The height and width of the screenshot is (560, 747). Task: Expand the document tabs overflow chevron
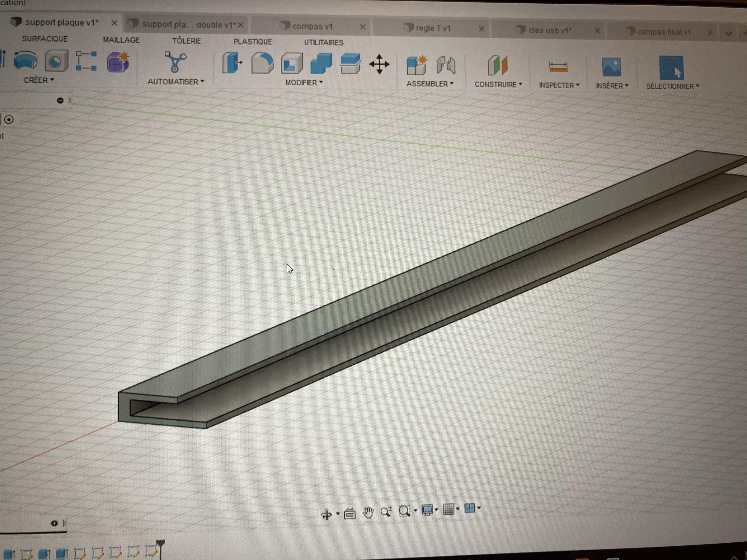click(728, 33)
